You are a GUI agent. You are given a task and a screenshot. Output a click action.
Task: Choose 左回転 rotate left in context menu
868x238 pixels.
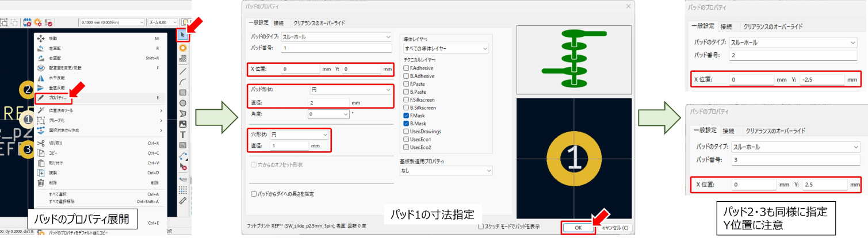click(x=99, y=48)
